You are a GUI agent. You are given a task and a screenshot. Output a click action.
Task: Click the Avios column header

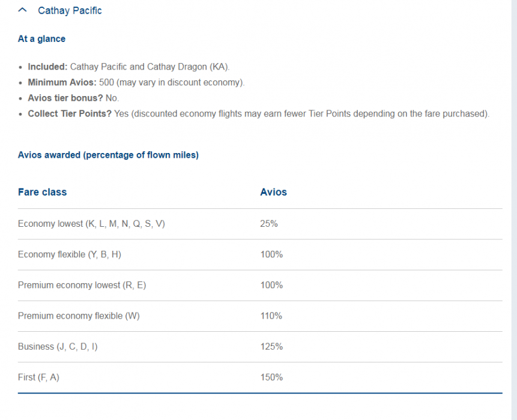tap(273, 193)
